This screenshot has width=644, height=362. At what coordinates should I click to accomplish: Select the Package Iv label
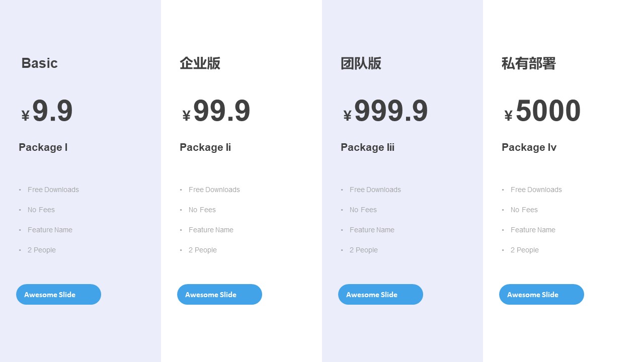pyautogui.click(x=529, y=147)
